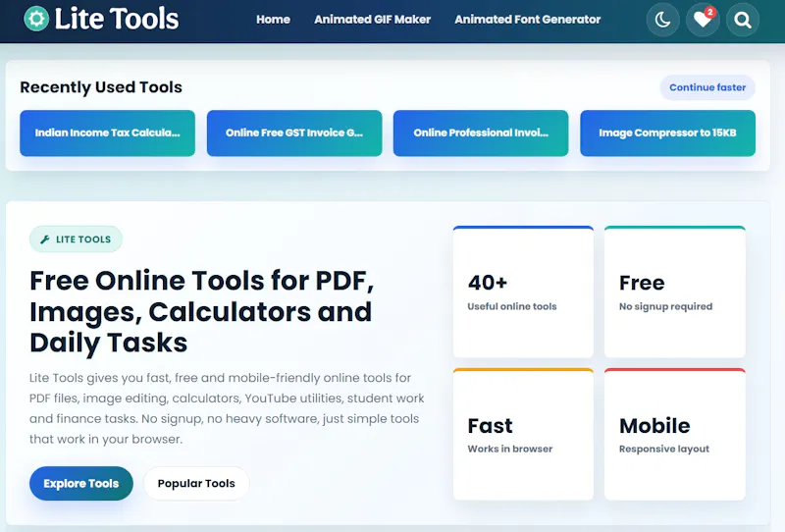Select the 40+ Useful online tools card
This screenshot has width=785, height=532.
click(x=523, y=292)
